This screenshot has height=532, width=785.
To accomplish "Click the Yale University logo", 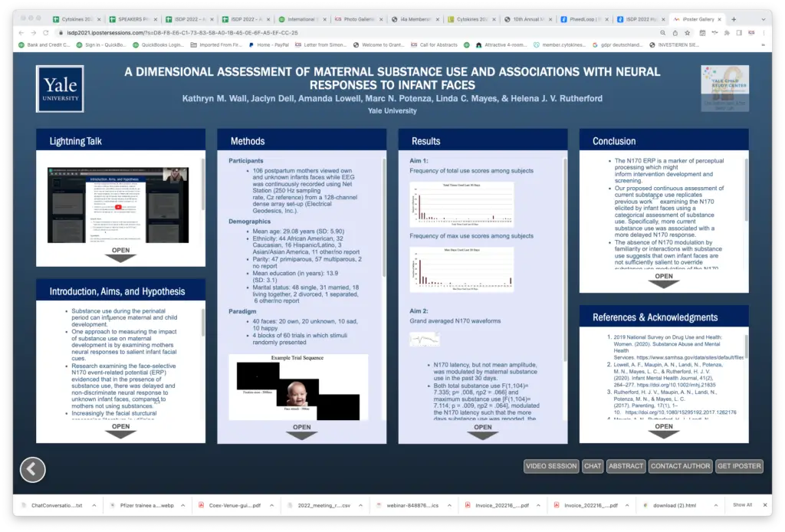I will pos(60,88).
